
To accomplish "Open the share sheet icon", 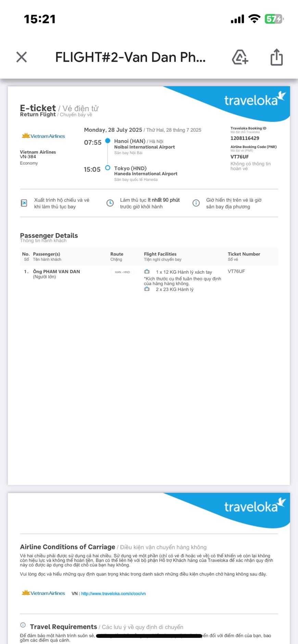I will [x=276, y=57].
